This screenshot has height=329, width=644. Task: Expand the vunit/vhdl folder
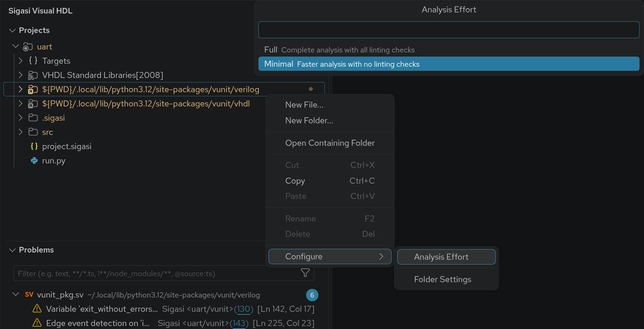[21, 103]
